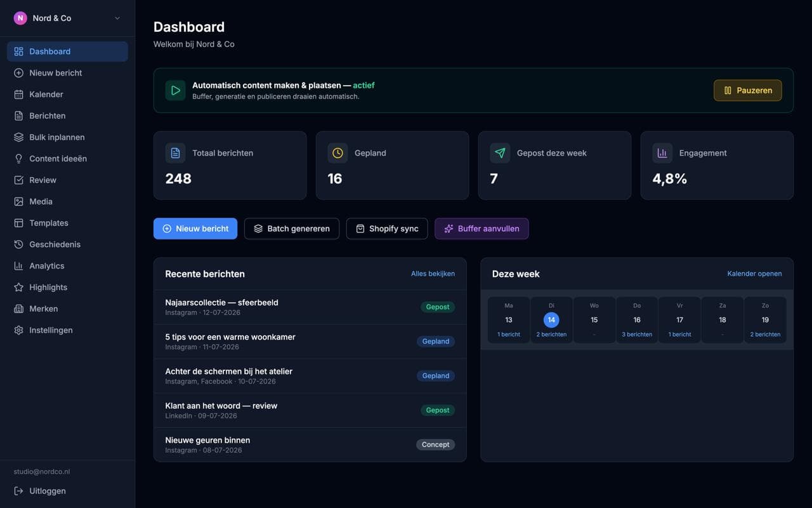Click the Kalender calendar icon in sidebar

[18, 95]
